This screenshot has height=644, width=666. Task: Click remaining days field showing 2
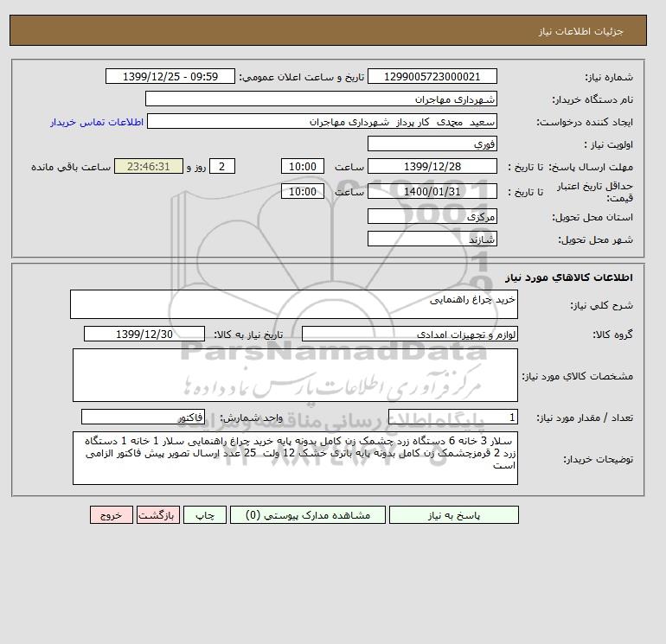click(x=221, y=167)
